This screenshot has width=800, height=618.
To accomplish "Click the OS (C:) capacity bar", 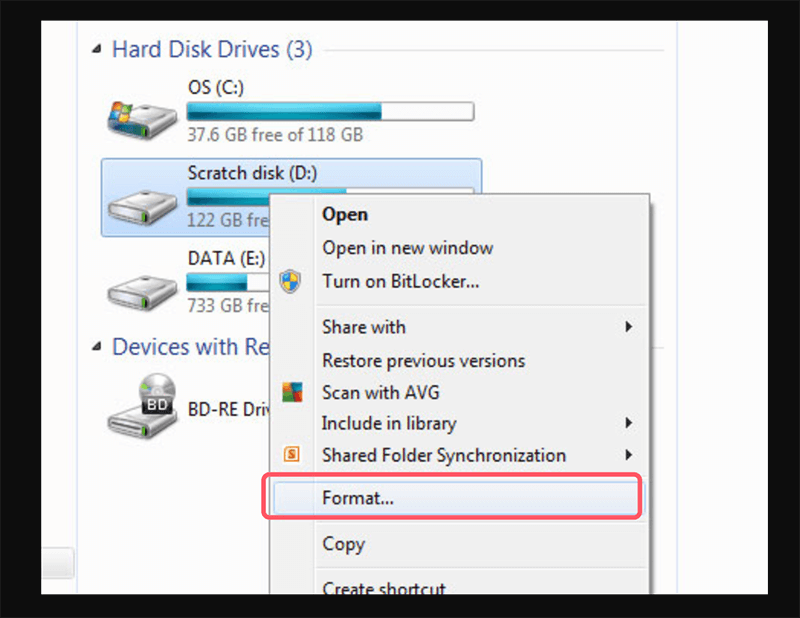I will pos(330,111).
